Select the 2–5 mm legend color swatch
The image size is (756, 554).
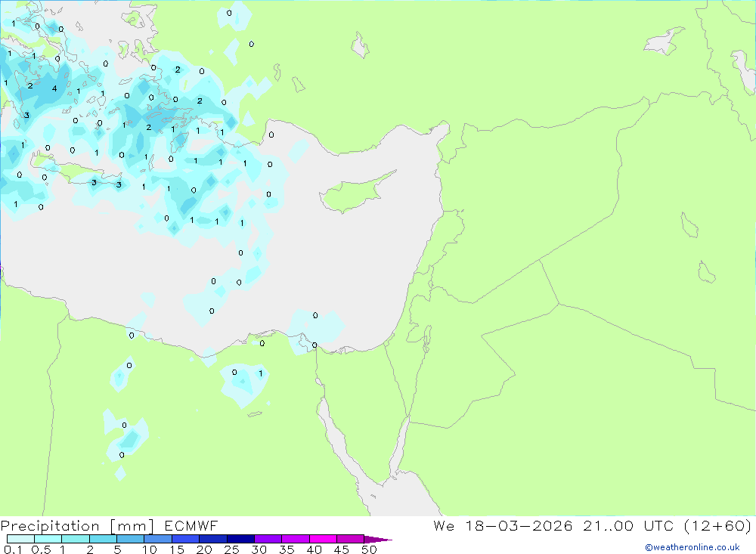pyautogui.click(x=103, y=539)
